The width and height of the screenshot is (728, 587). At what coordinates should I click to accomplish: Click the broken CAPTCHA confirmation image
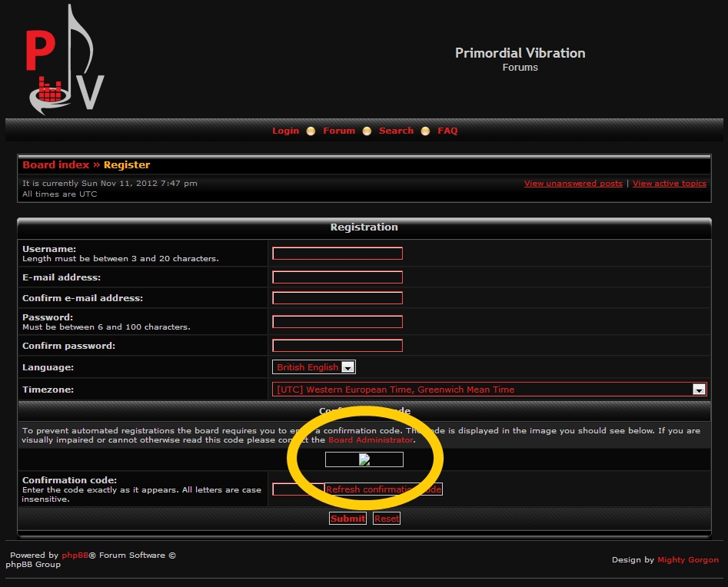point(364,459)
